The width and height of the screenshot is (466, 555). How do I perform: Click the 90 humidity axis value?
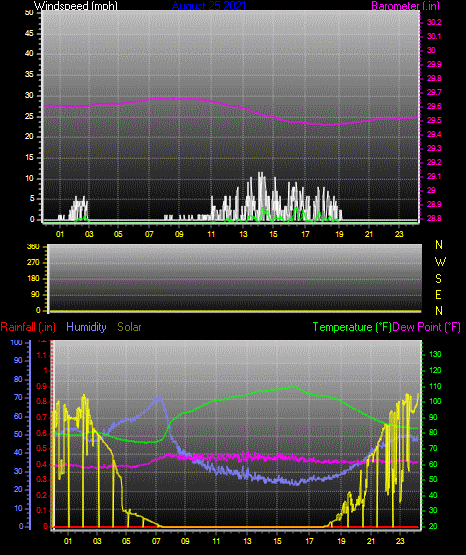pos(18,360)
